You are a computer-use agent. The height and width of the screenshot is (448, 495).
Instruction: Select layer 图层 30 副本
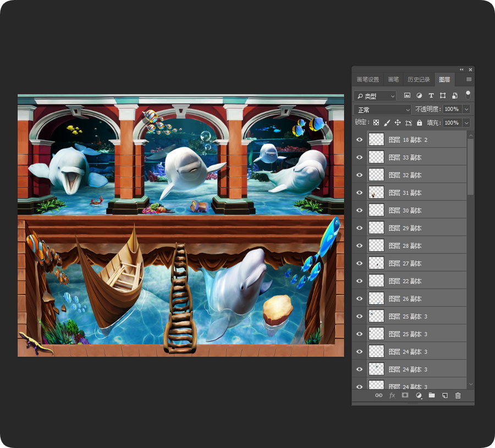pyautogui.click(x=416, y=210)
